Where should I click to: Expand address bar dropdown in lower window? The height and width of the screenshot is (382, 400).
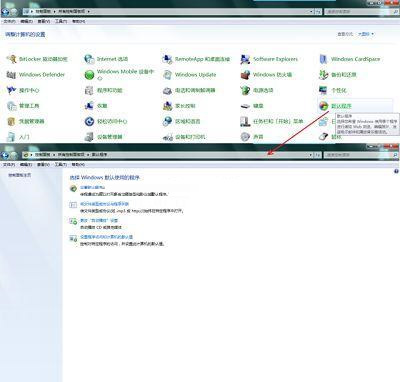pyautogui.click(x=311, y=155)
